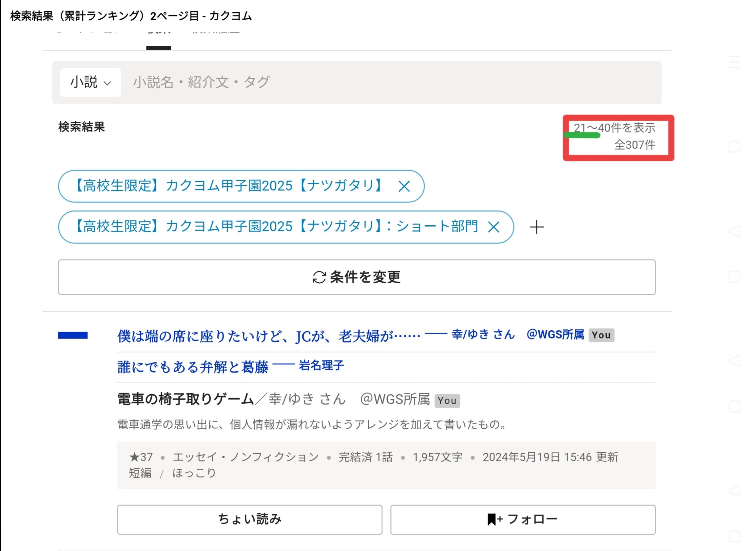Click the refresh arrows icon beside 条件を変更
Viewport: 756px width, 551px height.
[319, 277]
